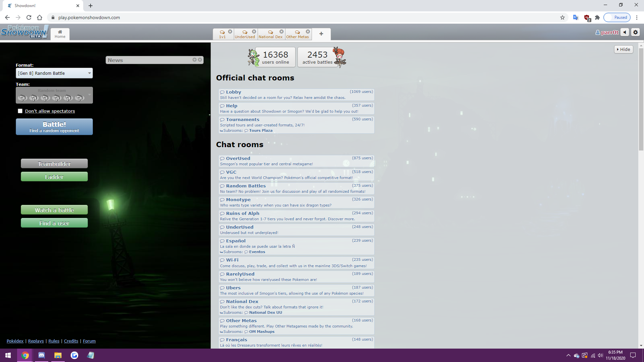Screen dimensions: 644x362
Task: Join the VGC chat room
Action: tap(297, 175)
